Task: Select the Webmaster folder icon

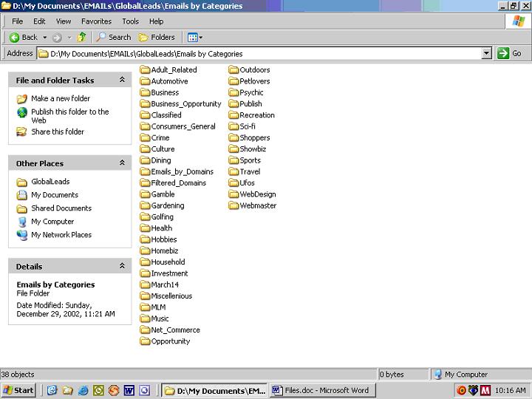Action: click(x=234, y=205)
